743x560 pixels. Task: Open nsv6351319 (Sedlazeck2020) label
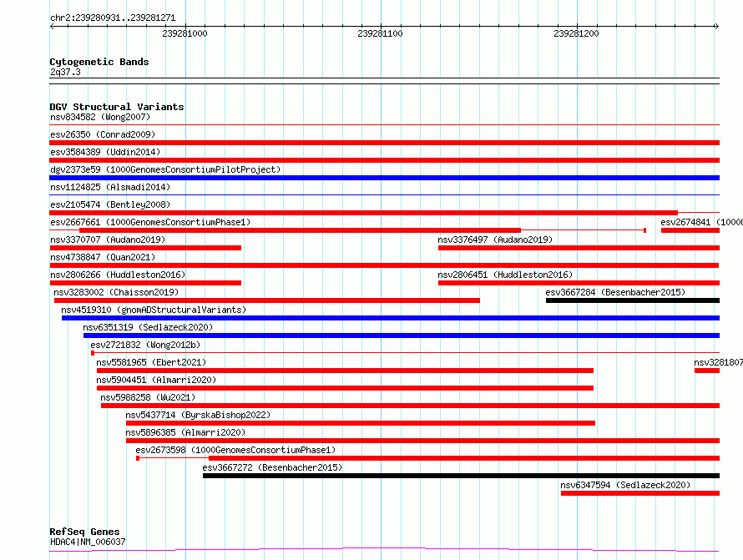coord(148,327)
